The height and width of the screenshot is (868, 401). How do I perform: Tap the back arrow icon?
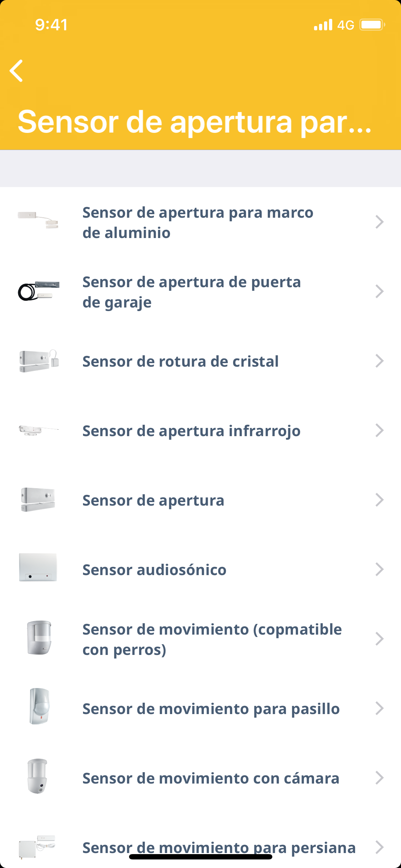point(16,71)
